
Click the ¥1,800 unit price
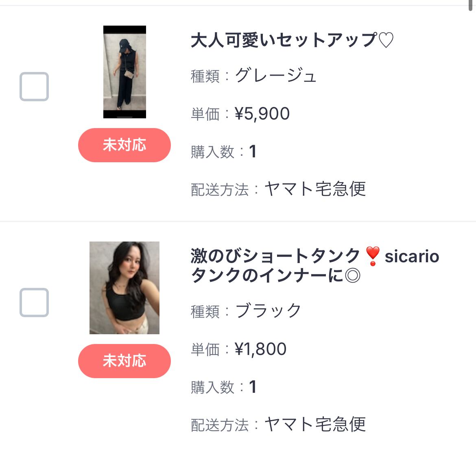click(261, 349)
